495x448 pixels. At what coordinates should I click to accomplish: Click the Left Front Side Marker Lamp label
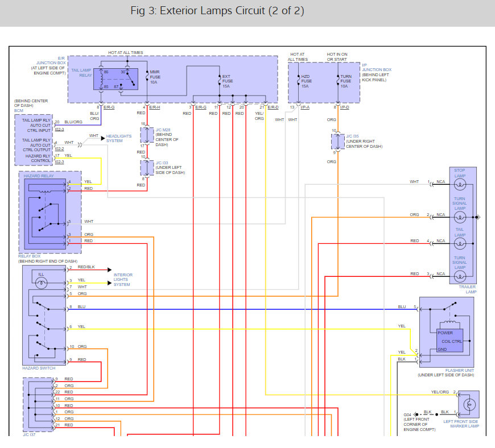(x=461, y=424)
